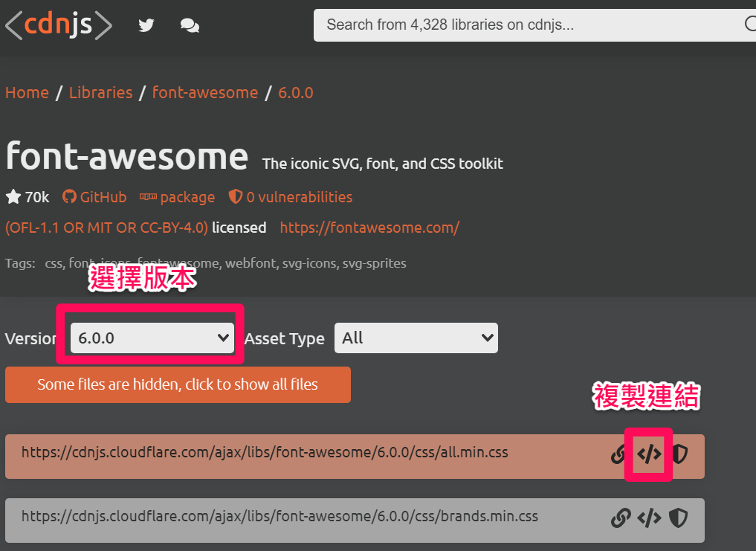756x551 pixels.
Task: Show all hidden files button
Action: click(x=178, y=384)
